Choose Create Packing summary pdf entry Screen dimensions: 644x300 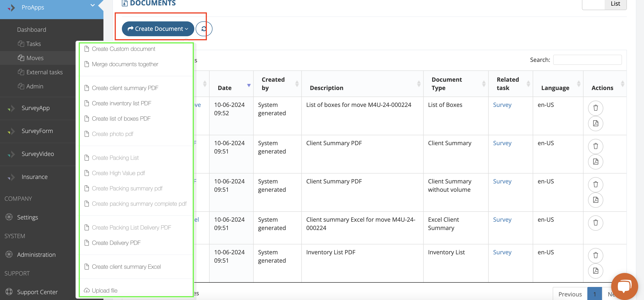pyautogui.click(x=127, y=188)
